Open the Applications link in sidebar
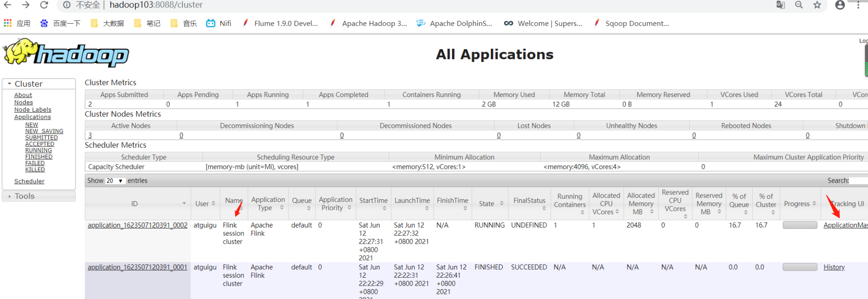 click(32, 117)
